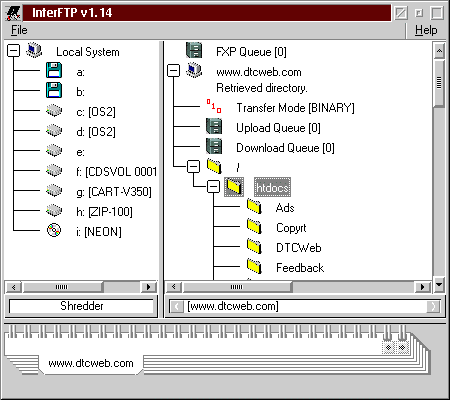Click the FXP Queue server icon

(194, 50)
